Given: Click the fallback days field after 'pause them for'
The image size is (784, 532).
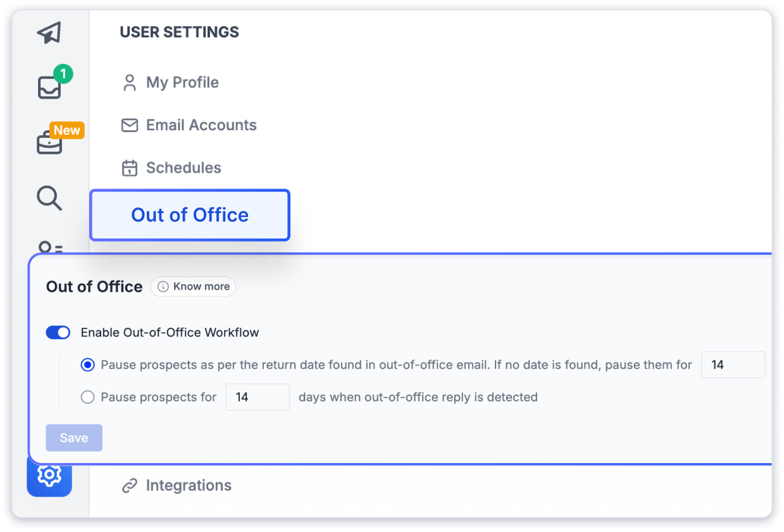Looking at the screenshot, I should pyautogui.click(x=733, y=365).
